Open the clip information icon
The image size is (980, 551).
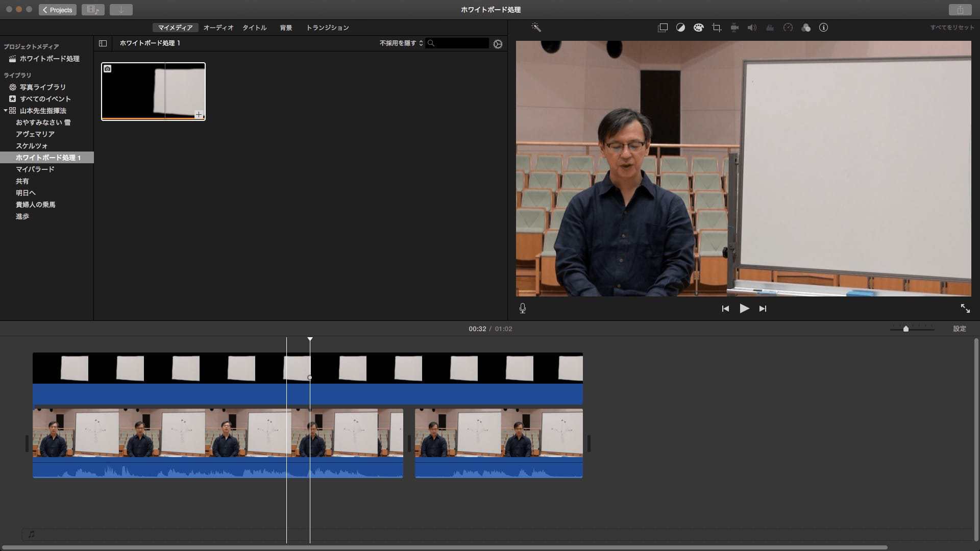(x=823, y=28)
